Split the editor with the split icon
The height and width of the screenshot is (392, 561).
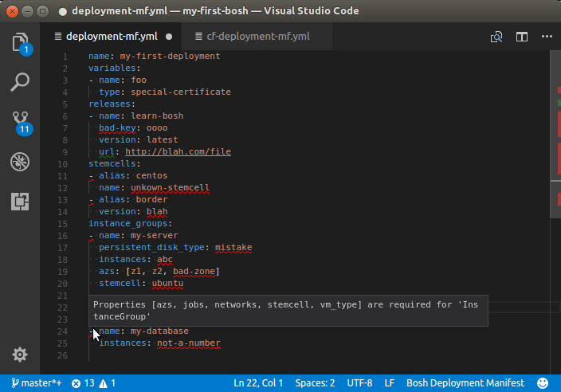pos(522,37)
